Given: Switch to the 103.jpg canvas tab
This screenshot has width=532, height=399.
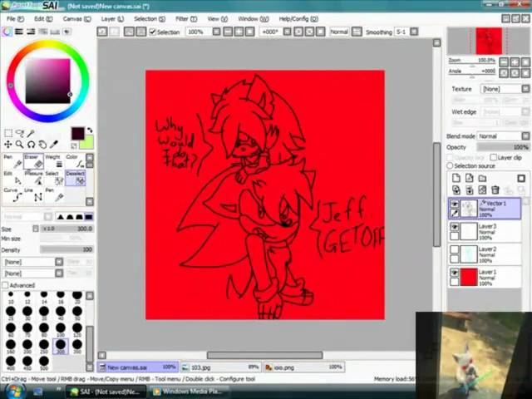Looking at the screenshot, I should 220,367.
